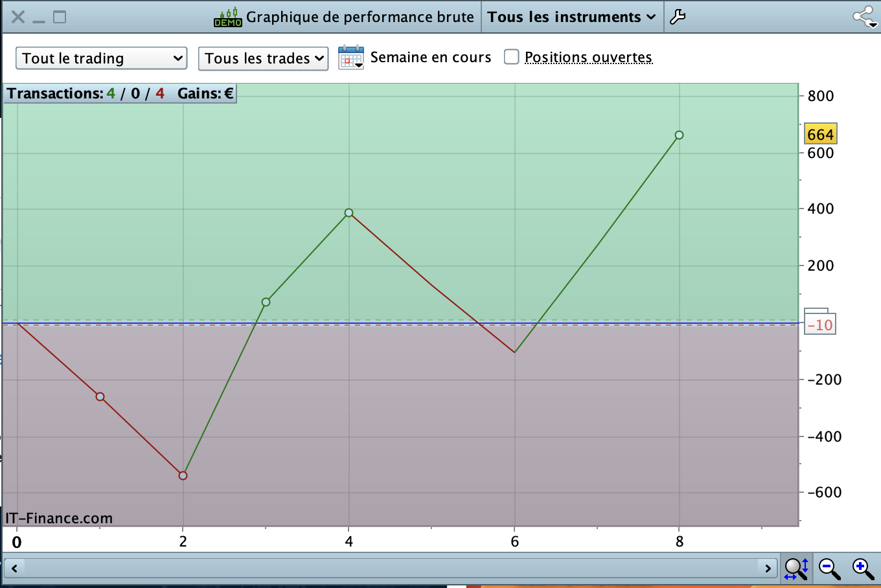Click the Positions ouvertes underlined label
The image size is (881, 588).
[x=588, y=57]
